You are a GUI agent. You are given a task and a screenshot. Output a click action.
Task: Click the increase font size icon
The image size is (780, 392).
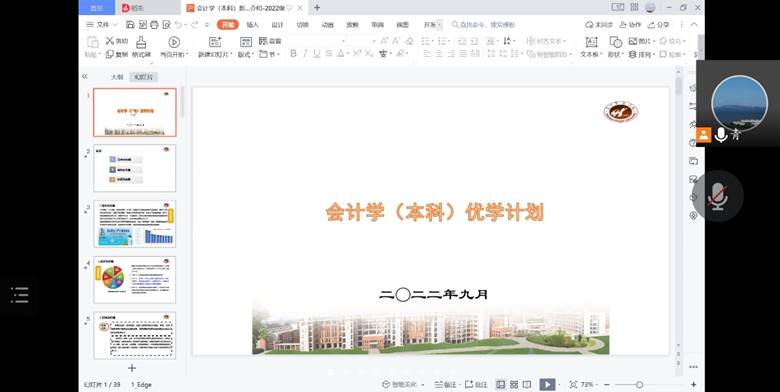pyautogui.click(x=384, y=41)
